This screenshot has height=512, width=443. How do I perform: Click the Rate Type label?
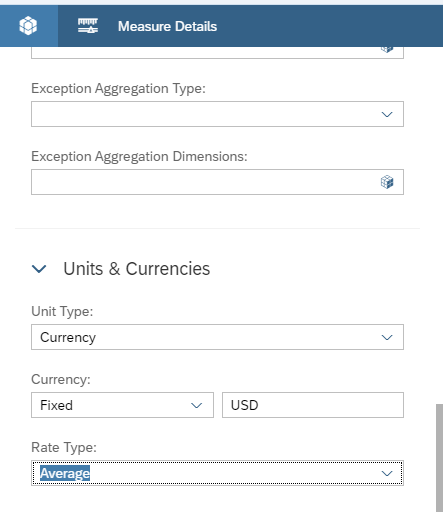tap(64, 447)
